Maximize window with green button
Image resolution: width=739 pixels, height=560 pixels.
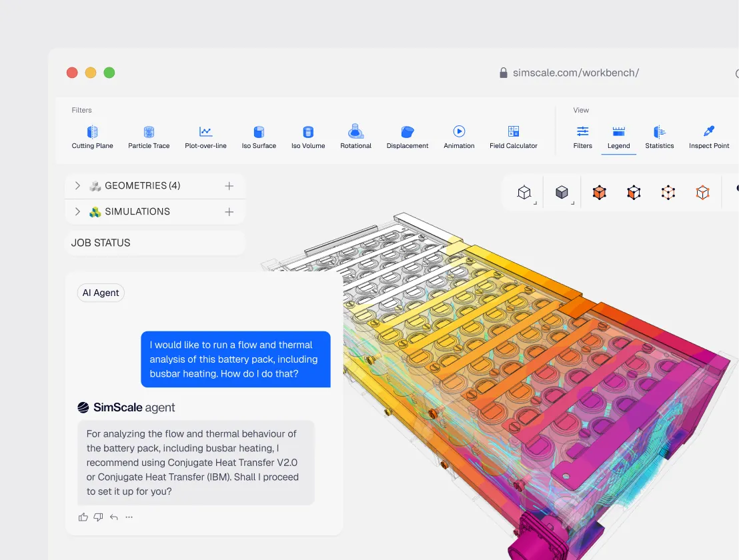coord(109,73)
